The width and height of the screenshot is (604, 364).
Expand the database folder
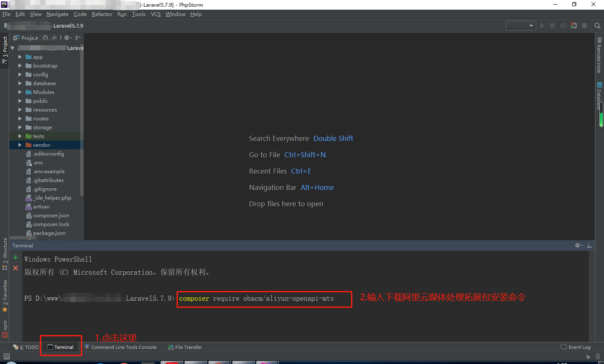click(x=20, y=83)
